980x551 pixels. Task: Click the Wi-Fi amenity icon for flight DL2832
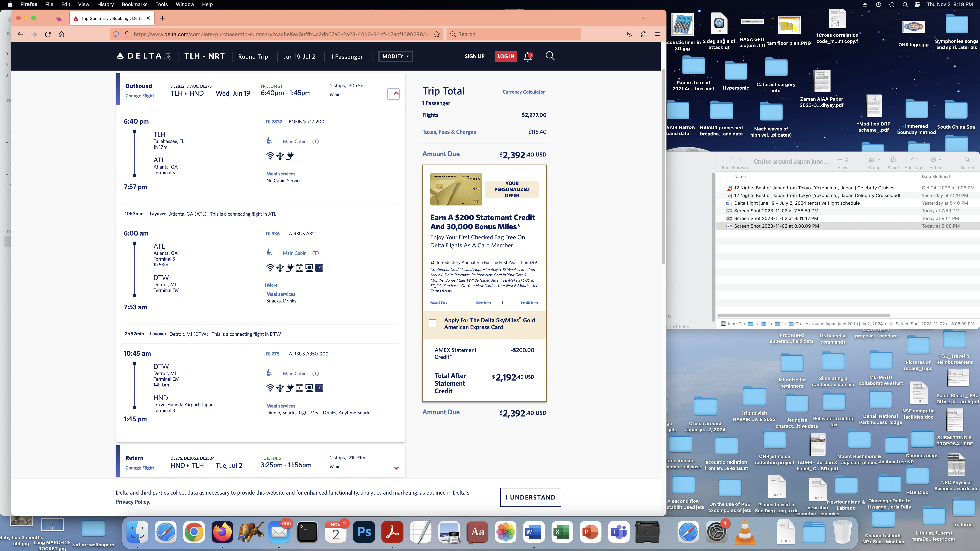coord(270,156)
